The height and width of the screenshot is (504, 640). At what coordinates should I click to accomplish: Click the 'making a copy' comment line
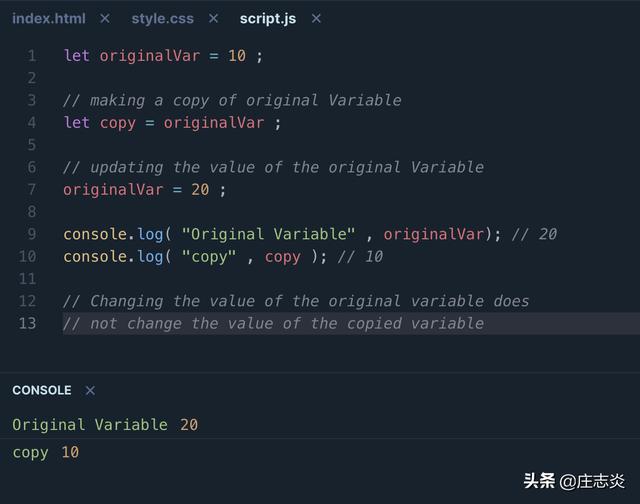pos(232,101)
